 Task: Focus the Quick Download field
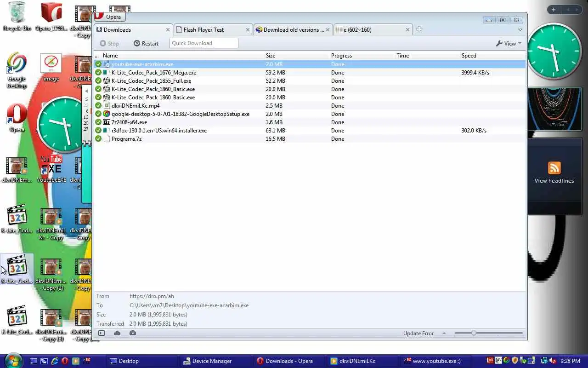click(x=204, y=43)
